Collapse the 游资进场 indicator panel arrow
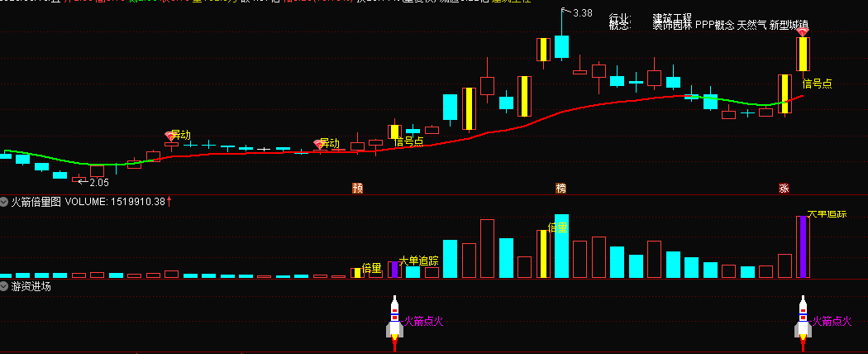The height and width of the screenshot is (354, 868). click(5, 286)
